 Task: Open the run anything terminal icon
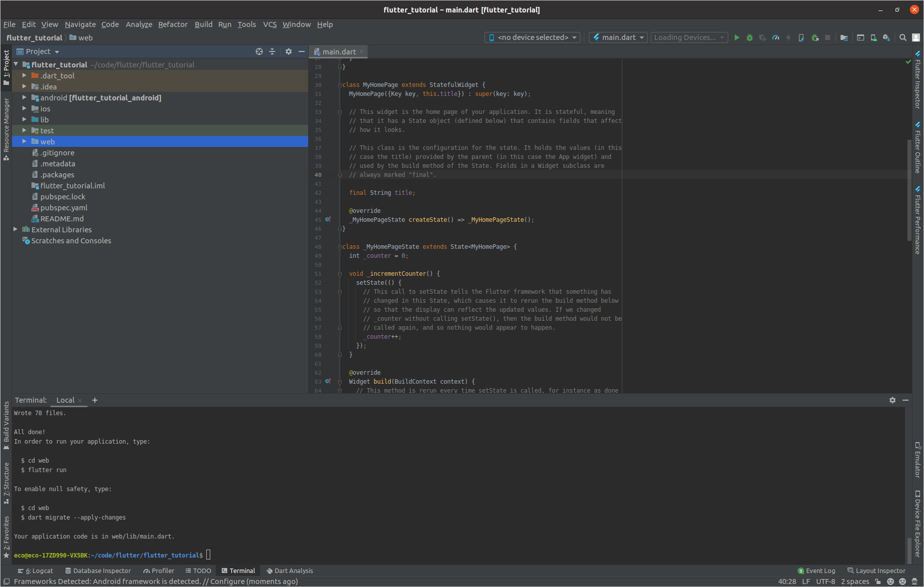pyautogui.click(x=860, y=37)
